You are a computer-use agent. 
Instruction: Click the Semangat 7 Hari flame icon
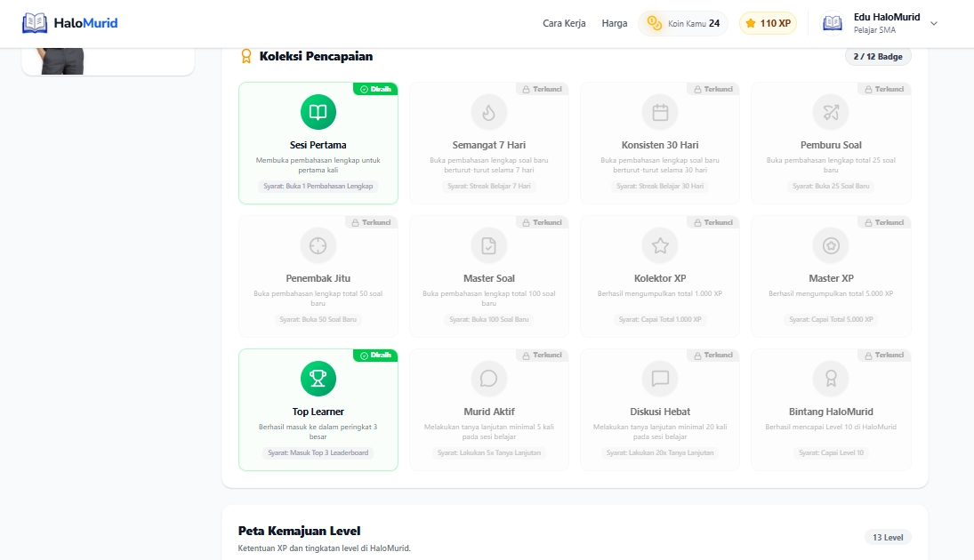click(x=489, y=112)
